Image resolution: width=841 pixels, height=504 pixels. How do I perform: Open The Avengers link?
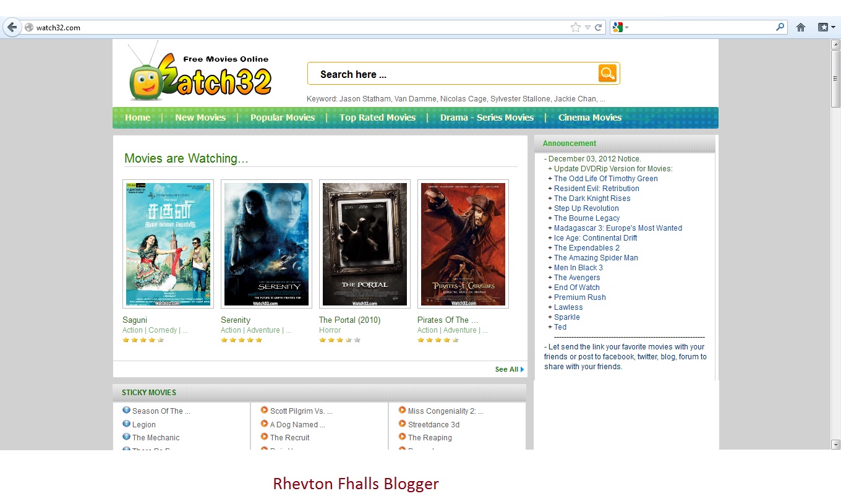click(577, 278)
